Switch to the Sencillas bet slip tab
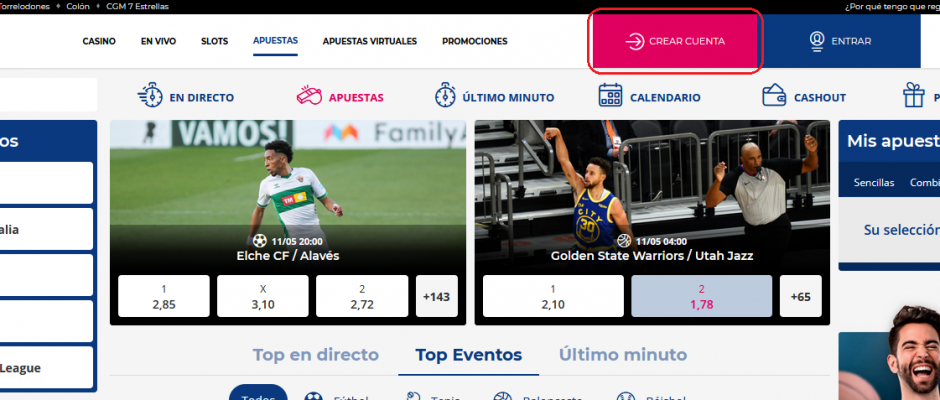Screen dimensions: 940x400 pos(873,183)
